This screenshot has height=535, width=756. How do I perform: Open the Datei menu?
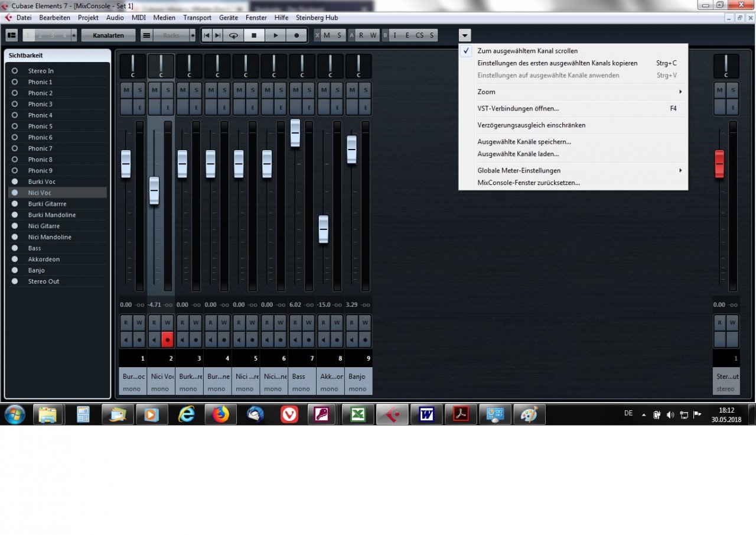pos(24,18)
